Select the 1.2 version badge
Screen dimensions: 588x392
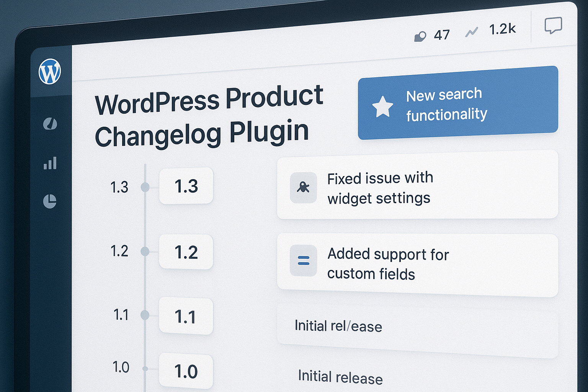[186, 252]
